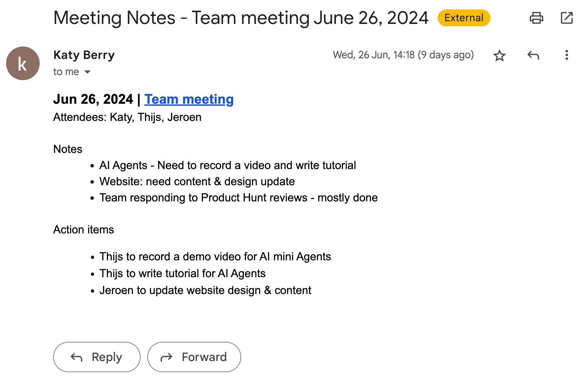The height and width of the screenshot is (388, 588).
Task: Click the Reply button
Action: 96,357
